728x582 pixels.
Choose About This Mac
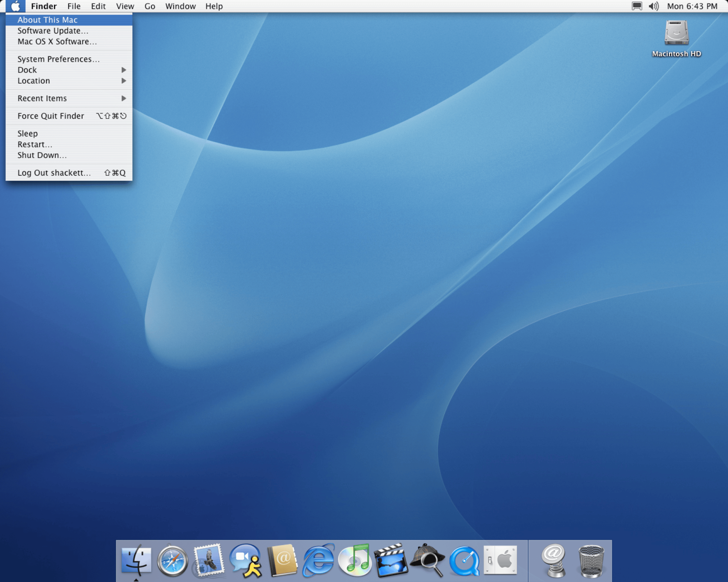tap(69, 20)
